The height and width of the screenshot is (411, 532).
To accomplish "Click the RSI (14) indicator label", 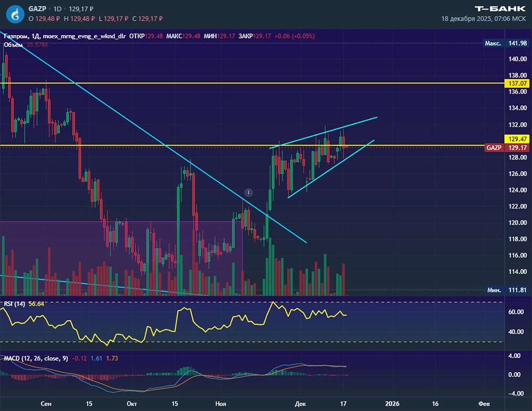I will (x=14, y=304).
